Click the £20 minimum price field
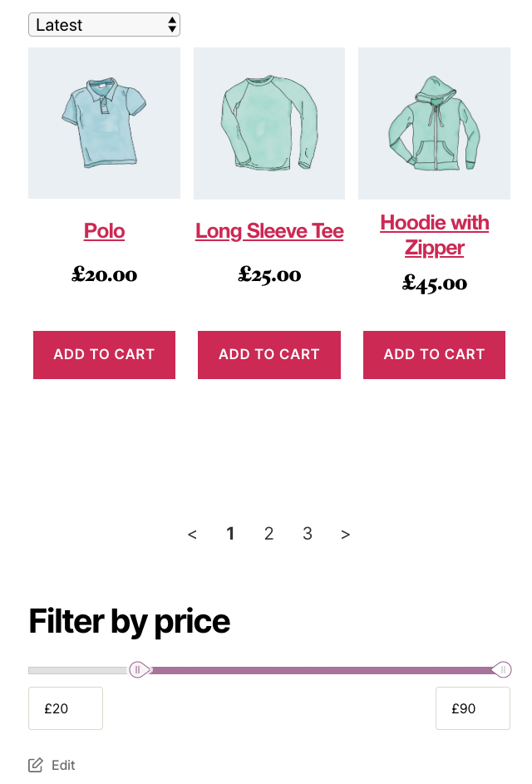The width and height of the screenshot is (532, 784). click(65, 708)
